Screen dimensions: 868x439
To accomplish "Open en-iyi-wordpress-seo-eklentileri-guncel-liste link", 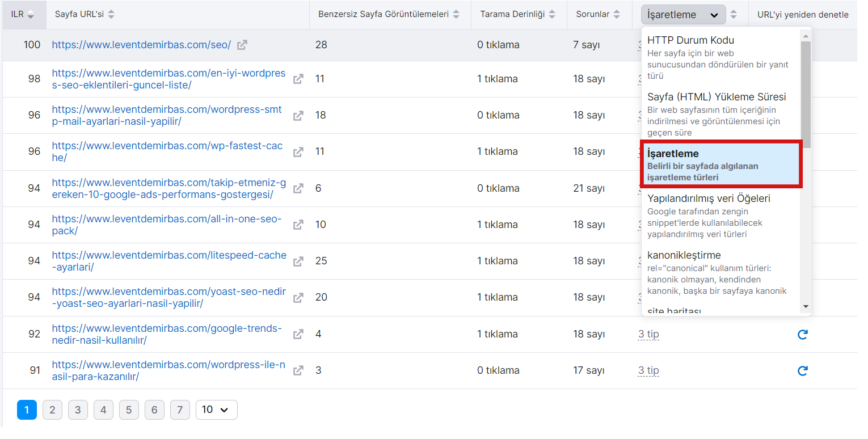I will click(x=168, y=79).
